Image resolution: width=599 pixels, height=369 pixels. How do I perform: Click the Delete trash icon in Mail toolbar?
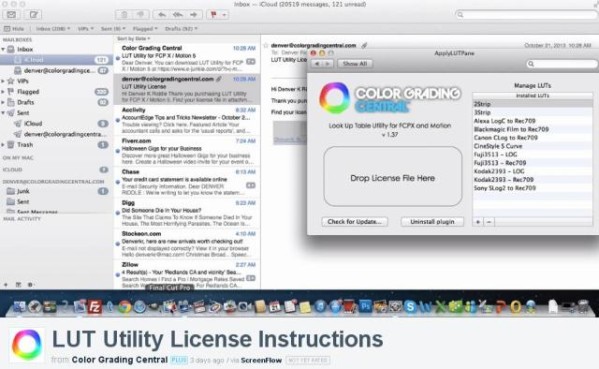point(124,15)
